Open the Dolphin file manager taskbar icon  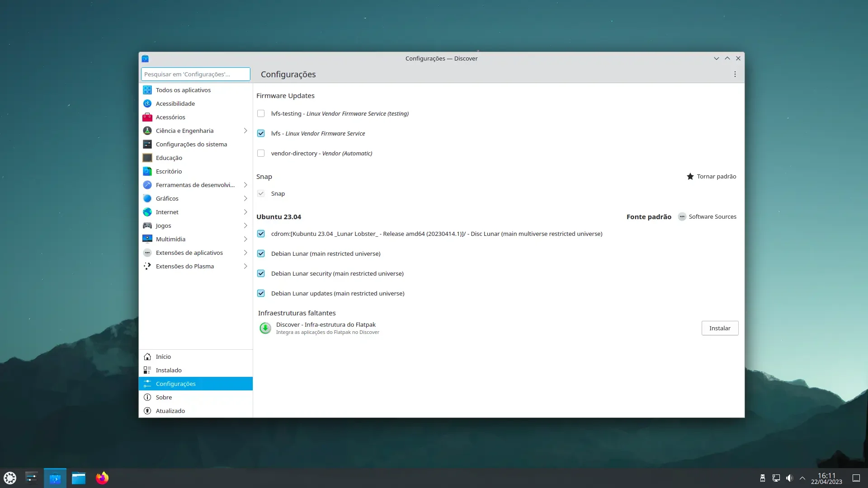(79, 478)
